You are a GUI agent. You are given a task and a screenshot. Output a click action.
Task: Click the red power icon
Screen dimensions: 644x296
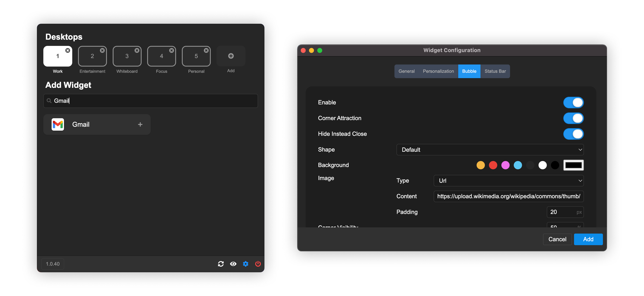point(258,264)
